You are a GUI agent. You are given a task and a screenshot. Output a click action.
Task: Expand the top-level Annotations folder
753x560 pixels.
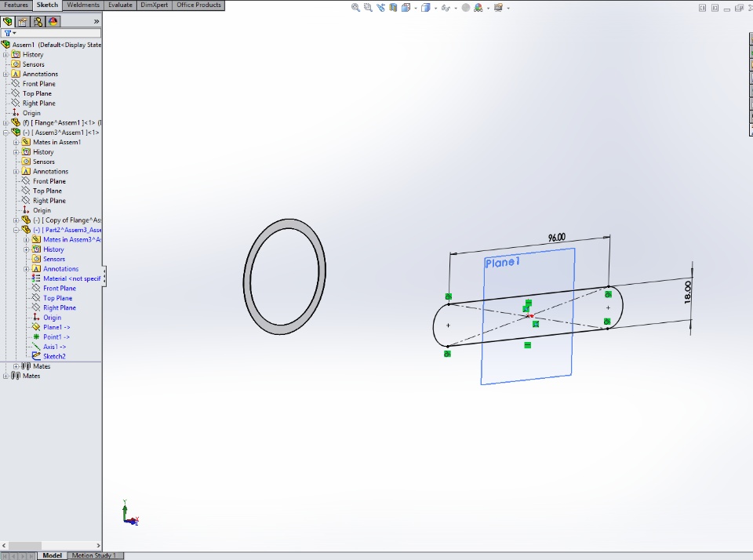[5, 74]
